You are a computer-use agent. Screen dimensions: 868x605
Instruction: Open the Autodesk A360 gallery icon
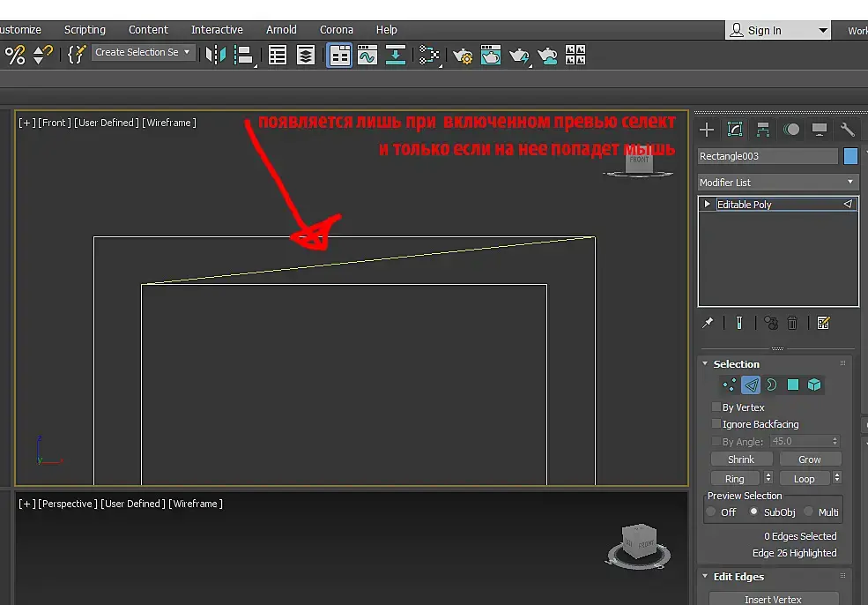575,55
